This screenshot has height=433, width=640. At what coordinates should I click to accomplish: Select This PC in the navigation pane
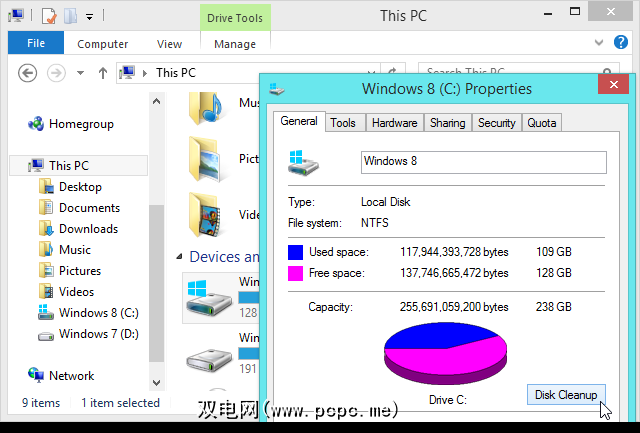[x=78, y=165]
